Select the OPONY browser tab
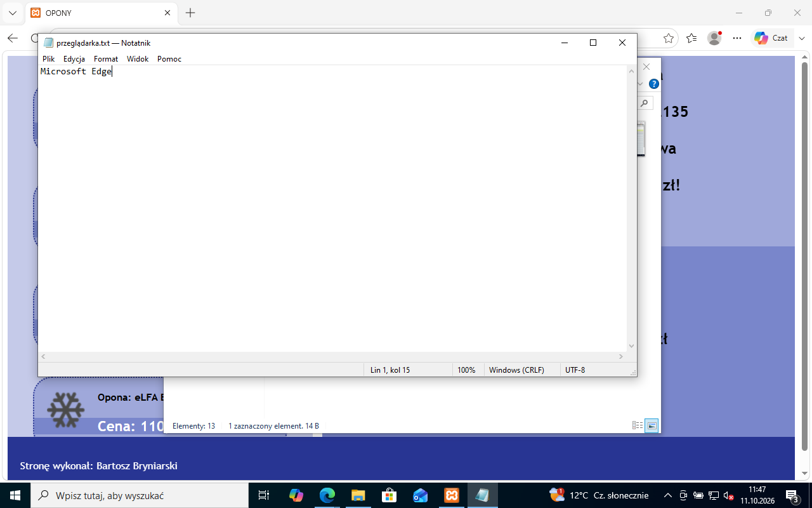This screenshot has width=812, height=508. tap(101, 13)
